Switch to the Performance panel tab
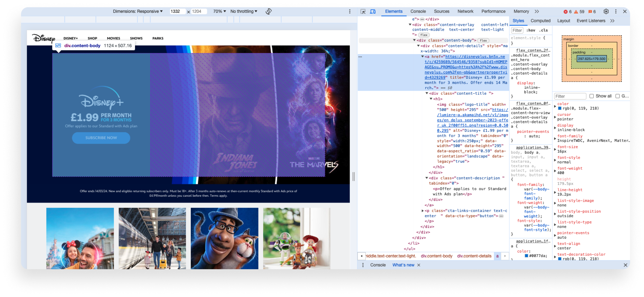Image resolution: width=644 pixels, height=297 pixels. (x=493, y=11)
